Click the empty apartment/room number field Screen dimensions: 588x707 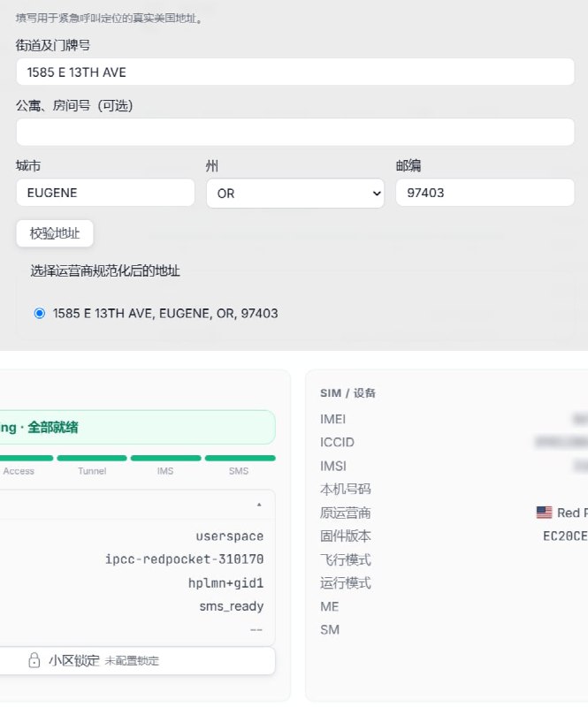pyautogui.click(x=295, y=132)
